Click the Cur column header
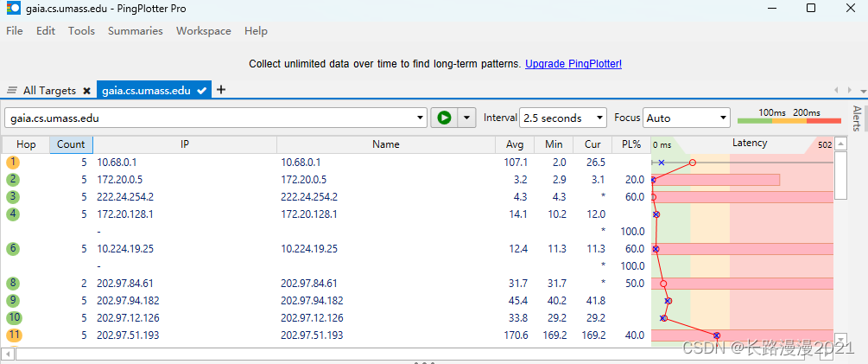Screen dimensions: 868x364 click(592, 144)
